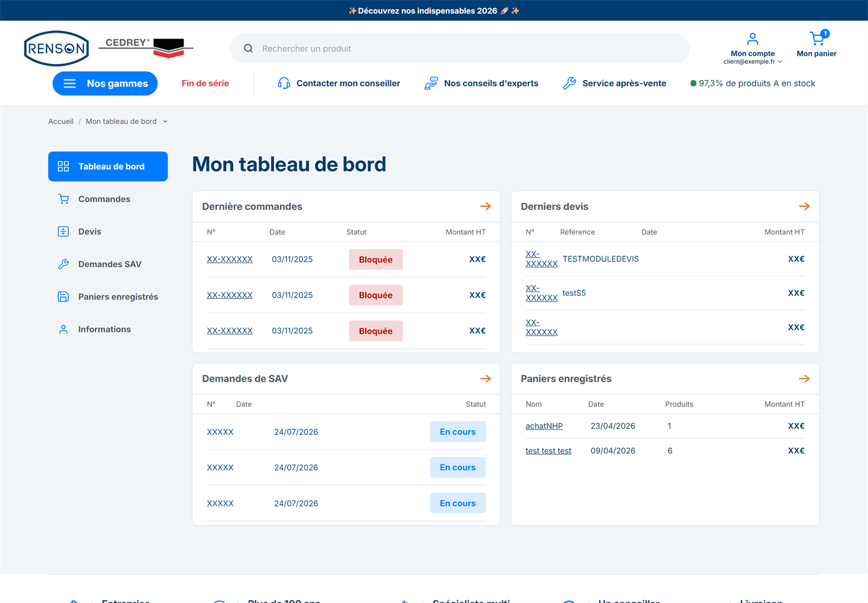
Task: Open the devis number next to TESTMODULEDEVIS
Action: [x=541, y=259]
